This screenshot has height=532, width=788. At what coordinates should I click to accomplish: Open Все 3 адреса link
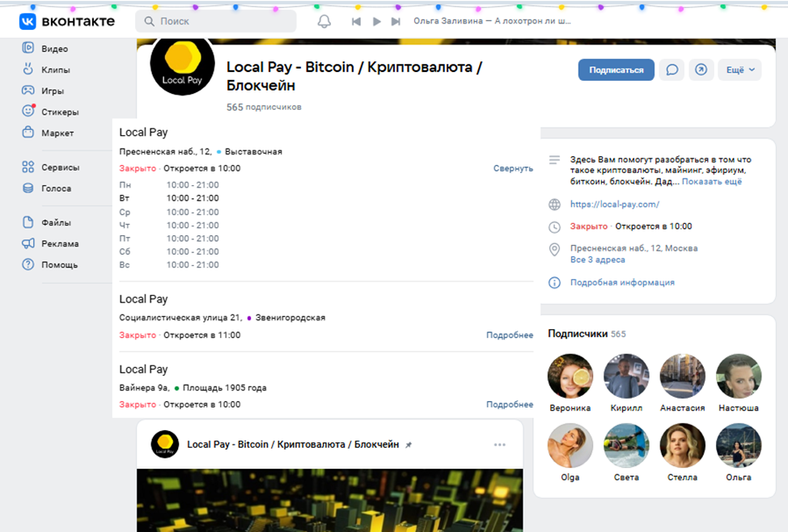598,260
